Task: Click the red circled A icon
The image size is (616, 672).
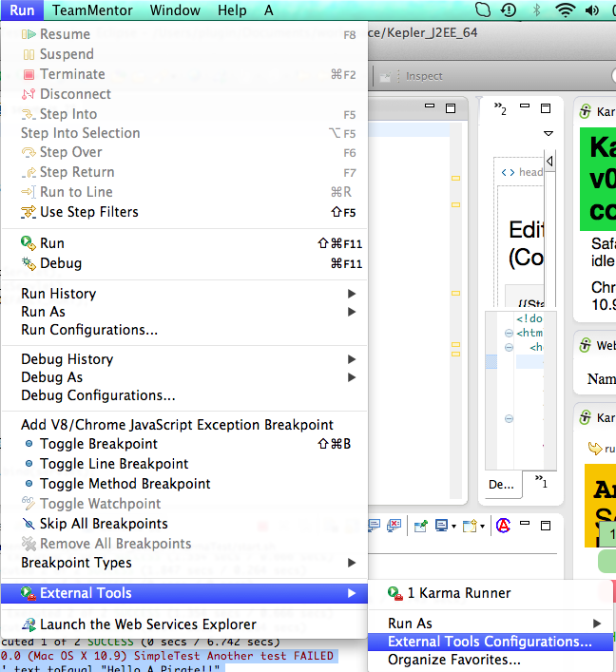Action: pyautogui.click(x=503, y=526)
